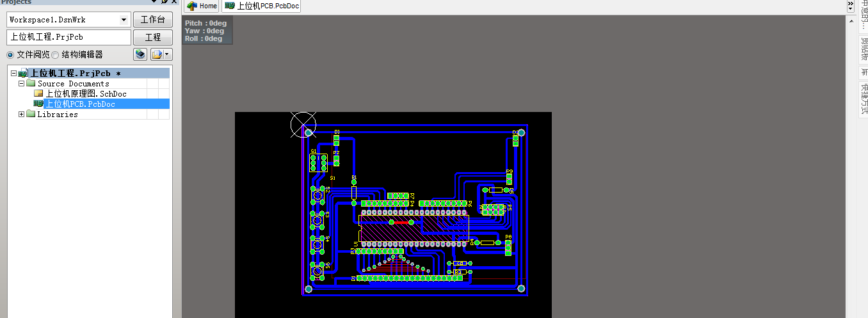Collapse the Source Documents folder

coord(22,84)
